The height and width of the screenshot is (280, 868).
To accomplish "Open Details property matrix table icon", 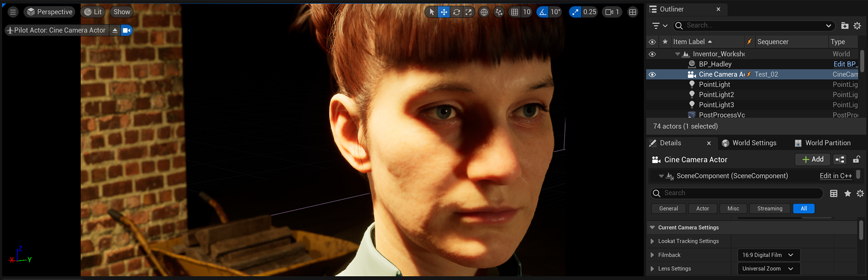I will click(x=834, y=193).
